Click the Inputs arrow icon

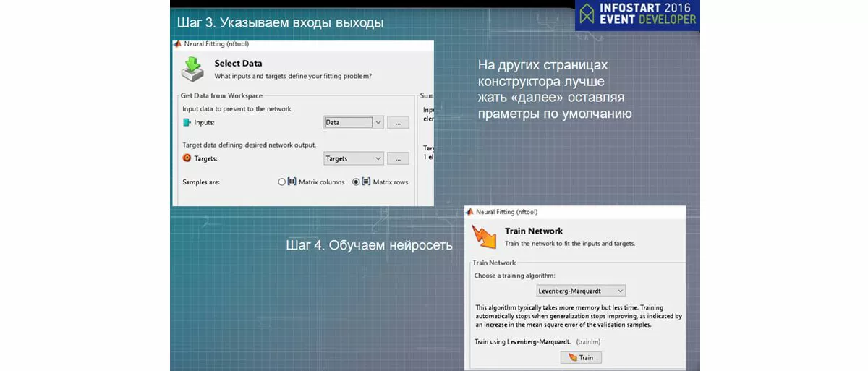click(x=187, y=123)
